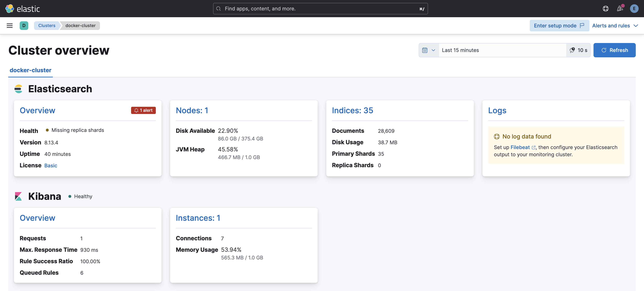Screen dimensions: 644x291
Task: Click the Elasticsearch section heading
Action: coord(60,89)
